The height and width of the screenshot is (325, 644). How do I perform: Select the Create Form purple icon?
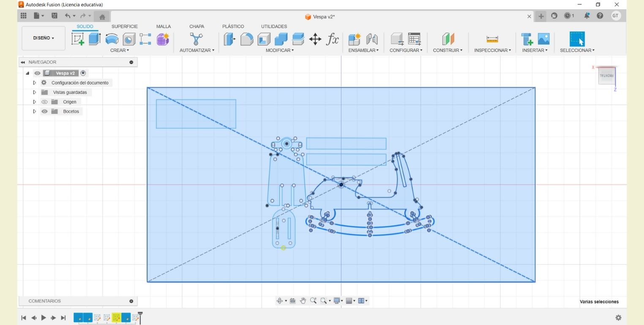(163, 39)
